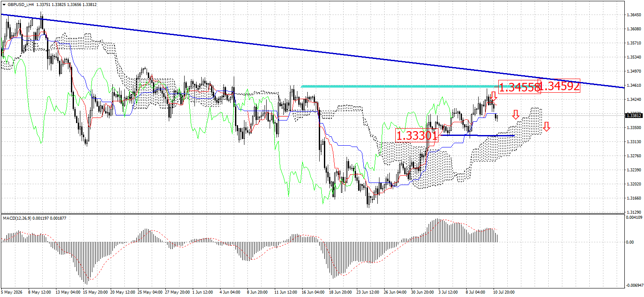
Task: Click the 18 Jun 20:00 time axis label
Action: (340, 292)
